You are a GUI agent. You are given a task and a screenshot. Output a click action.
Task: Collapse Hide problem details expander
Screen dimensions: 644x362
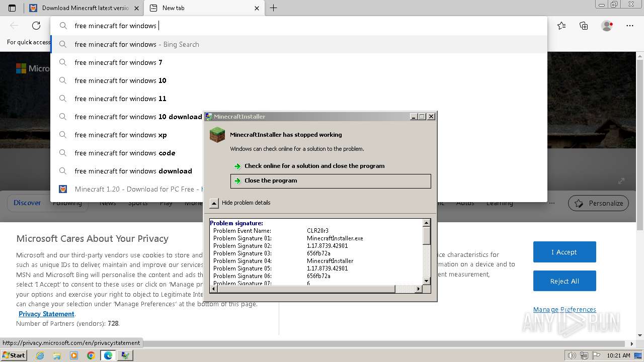(x=214, y=203)
